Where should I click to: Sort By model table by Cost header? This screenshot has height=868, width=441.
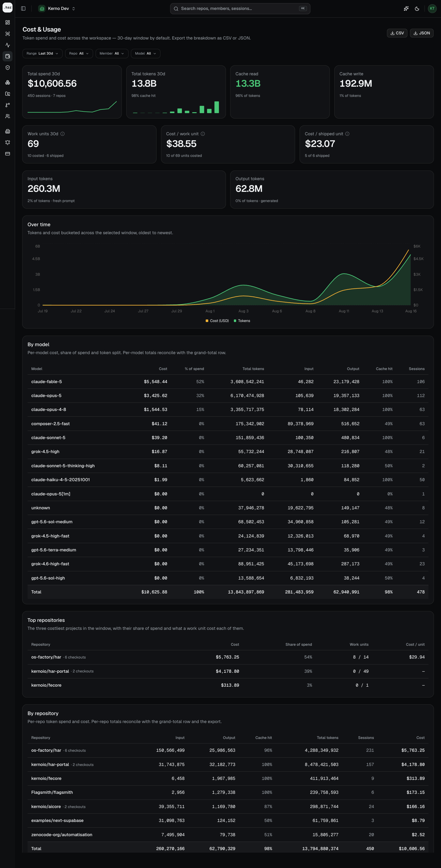pyautogui.click(x=163, y=369)
